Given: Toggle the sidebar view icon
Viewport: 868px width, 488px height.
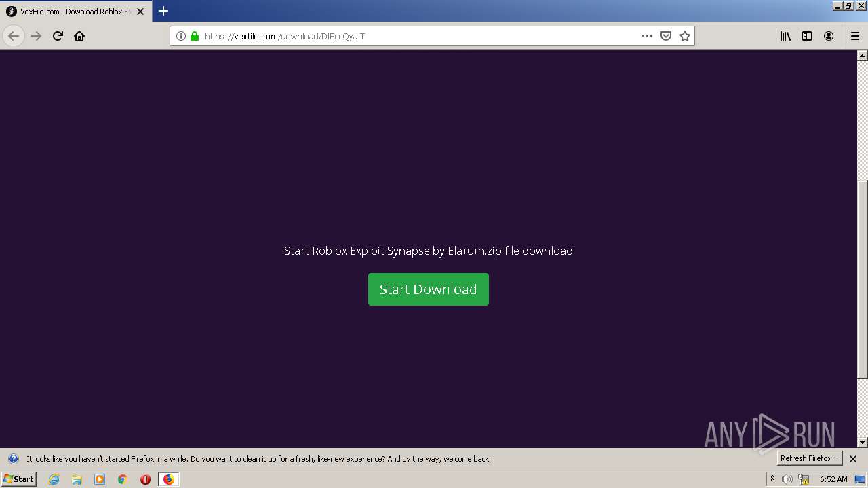Looking at the screenshot, I should tap(807, 36).
